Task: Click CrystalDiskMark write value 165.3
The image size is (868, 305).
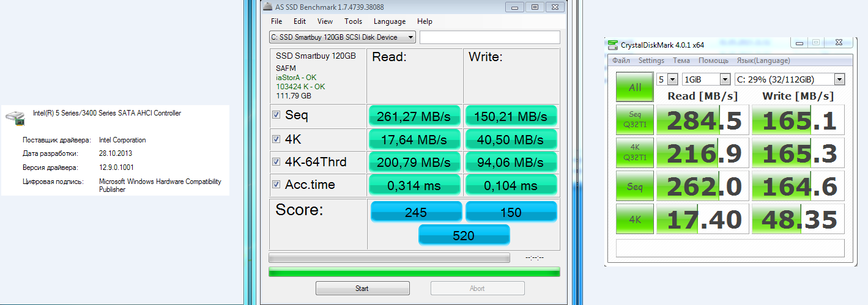Action: click(798, 153)
